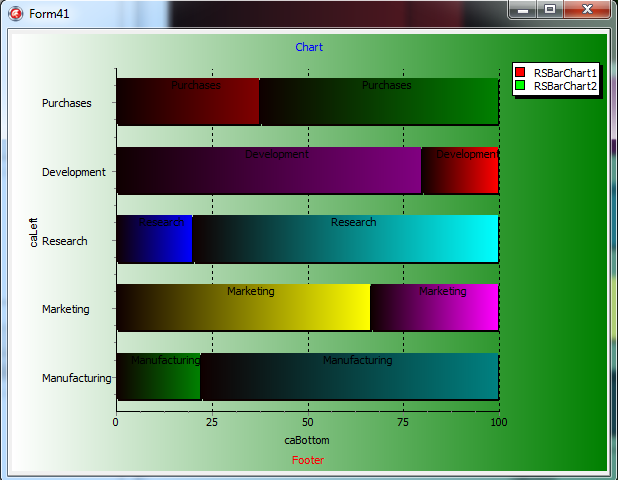This screenshot has height=480, width=618.
Task: Click the blue Chart title text
Action: click(x=309, y=47)
